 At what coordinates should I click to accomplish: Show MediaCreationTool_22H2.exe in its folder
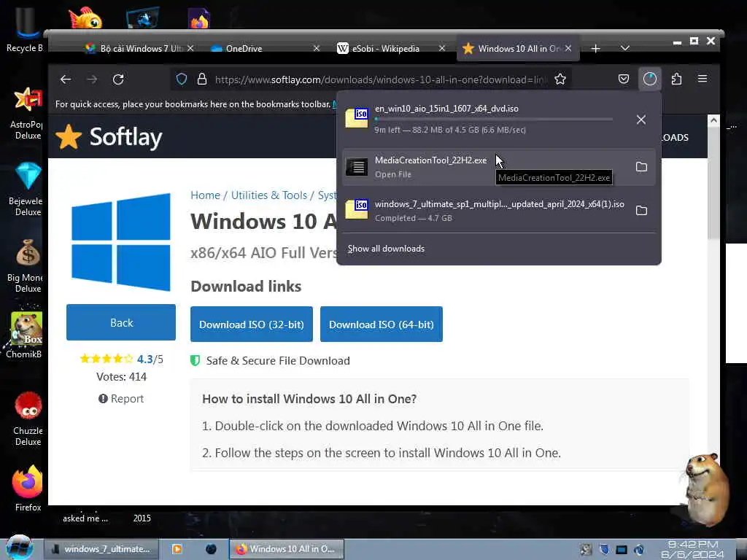[x=641, y=167]
